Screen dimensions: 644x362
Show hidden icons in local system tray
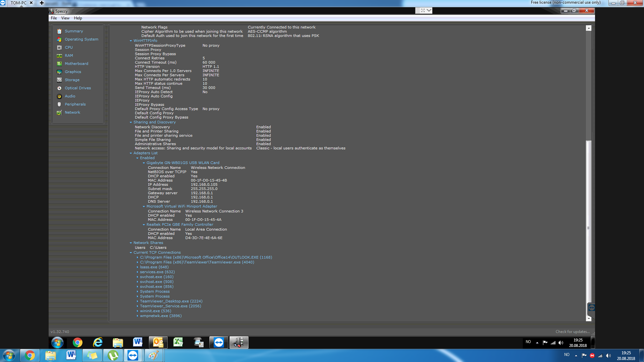coord(576,355)
